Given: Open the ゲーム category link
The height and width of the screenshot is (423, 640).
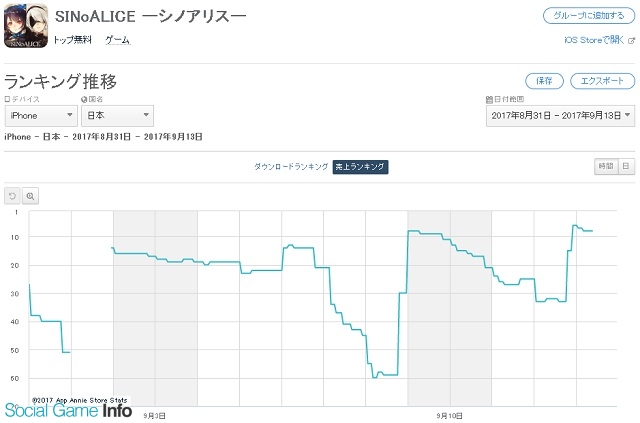Looking at the screenshot, I should pos(118,40).
